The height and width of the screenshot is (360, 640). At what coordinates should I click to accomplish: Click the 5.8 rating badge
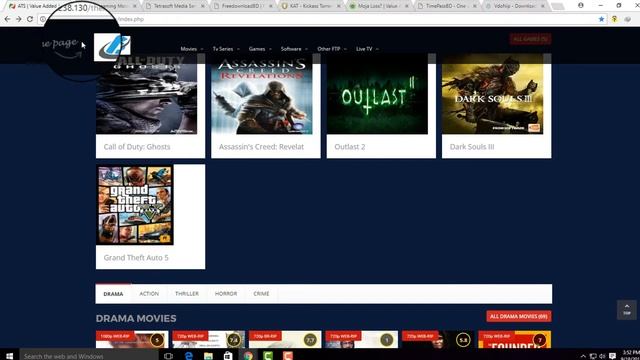[x=463, y=340]
